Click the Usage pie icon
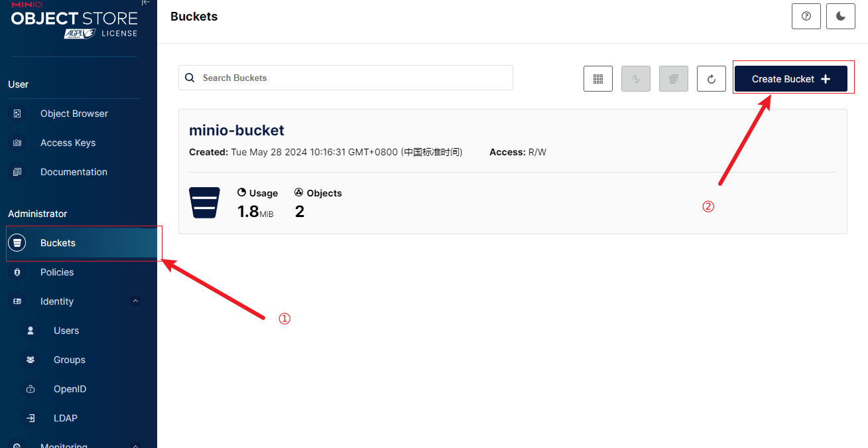Viewport: 868px width, 448px height. [241, 192]
